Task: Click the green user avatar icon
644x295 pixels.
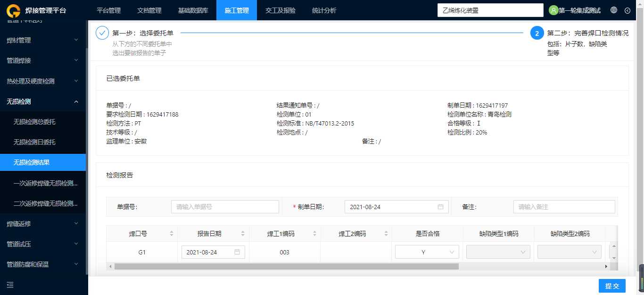Action: (x=553, y=10)
